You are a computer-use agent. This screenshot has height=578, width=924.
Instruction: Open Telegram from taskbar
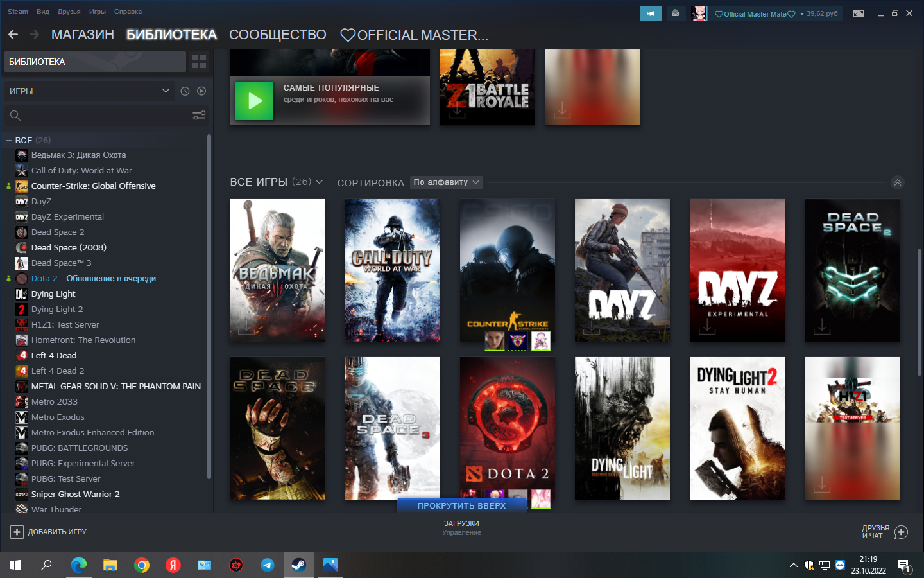[x=268, y=565]
